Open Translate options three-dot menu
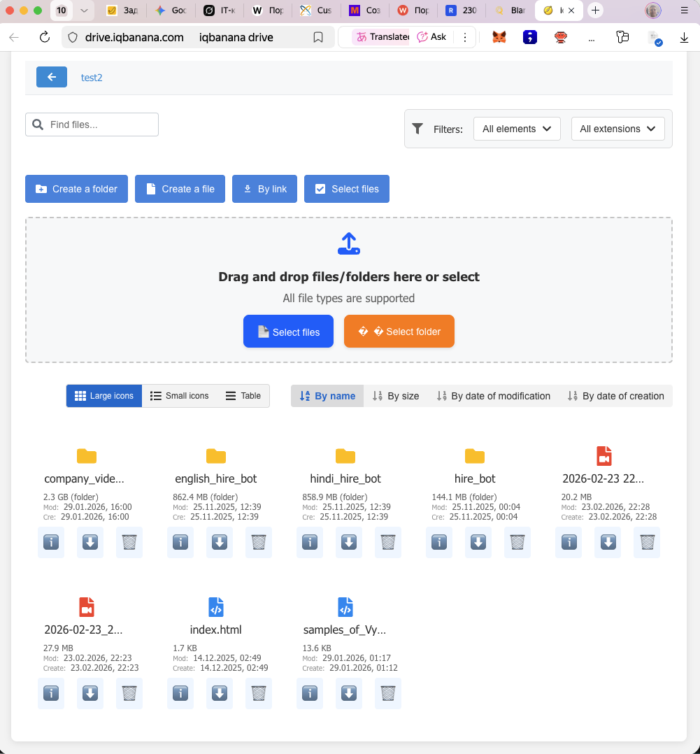 [x=464, y=37]
